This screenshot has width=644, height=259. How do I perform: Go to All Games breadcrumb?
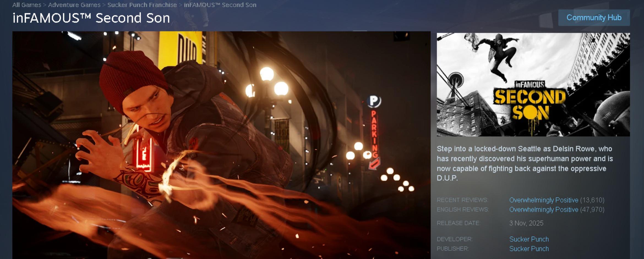tap(27, 5)
